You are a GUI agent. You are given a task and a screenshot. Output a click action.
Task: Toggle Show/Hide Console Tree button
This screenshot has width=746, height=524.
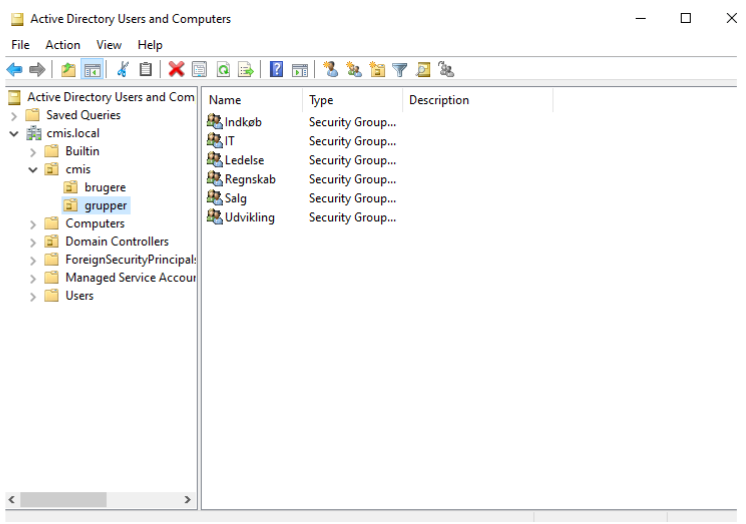92,70
